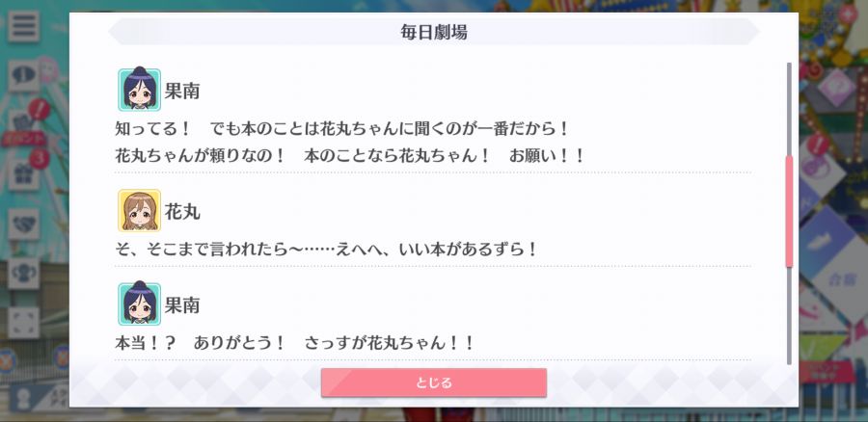Screen dimensions: 868x422
Task: Click the scrollbar track below the thumb
Action: tap(789, 315)
